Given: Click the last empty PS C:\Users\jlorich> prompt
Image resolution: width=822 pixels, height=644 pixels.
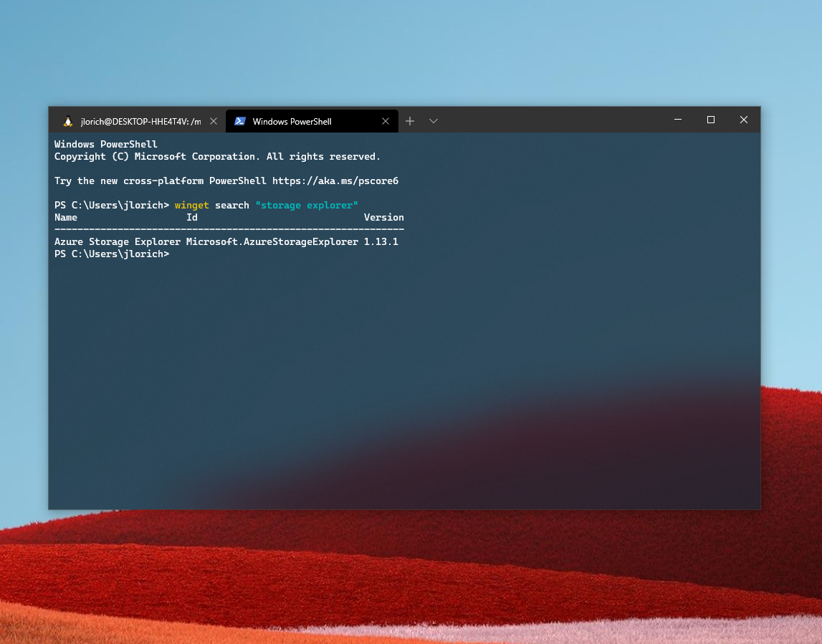Looking at the screenshot, I should pos(112,254).
